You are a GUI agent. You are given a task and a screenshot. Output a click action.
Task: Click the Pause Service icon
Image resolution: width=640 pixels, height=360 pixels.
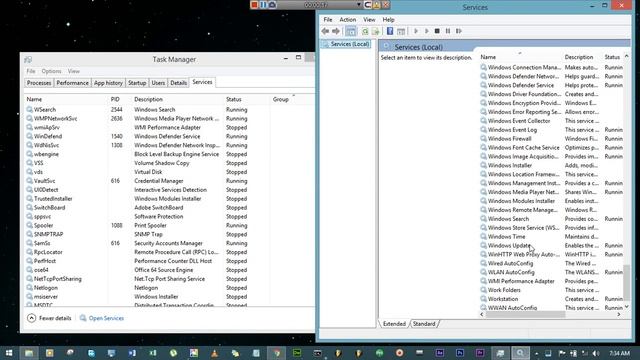(x=448, y=31)
